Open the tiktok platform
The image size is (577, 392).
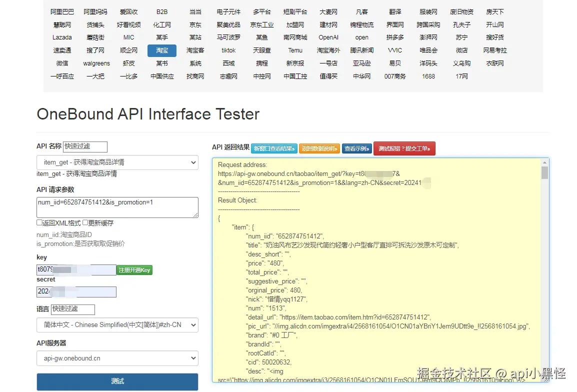coord(228,50)
